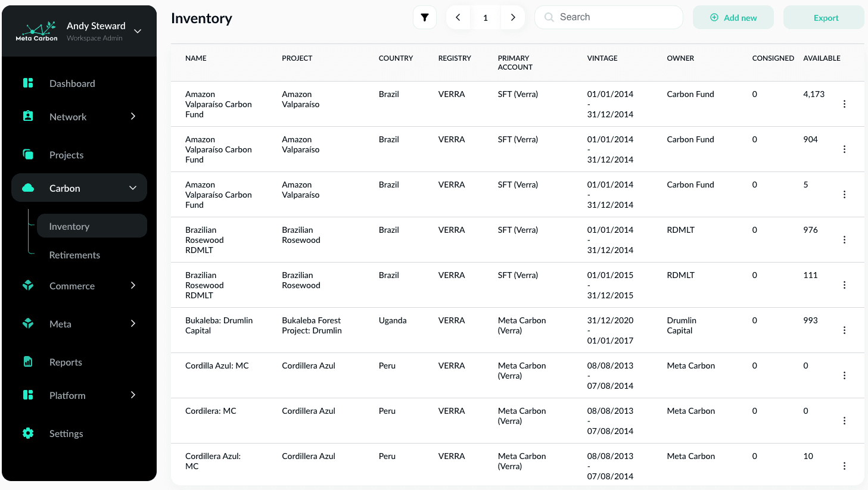
Task: Select the Dashboard icon in sidebar
Action: 27,83
